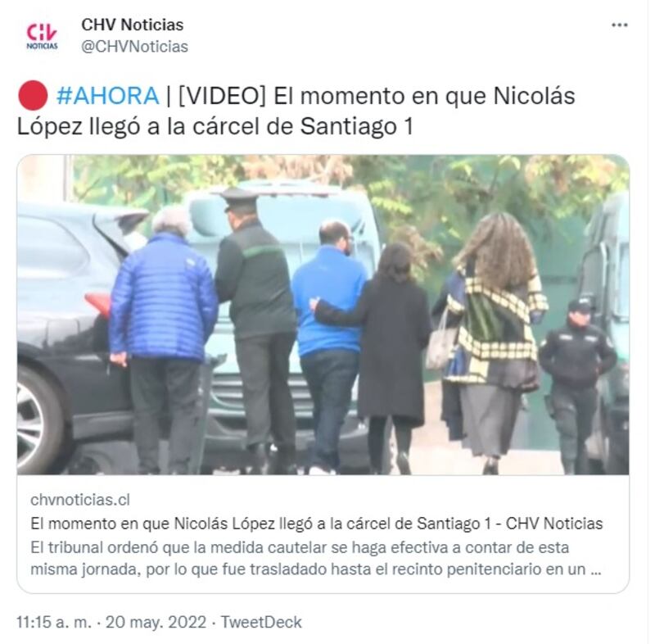The height and width of the screenshot is (644, 655).
Task: Open the chvnoticias.cl domain link
Action: click(x=80, y=500)
